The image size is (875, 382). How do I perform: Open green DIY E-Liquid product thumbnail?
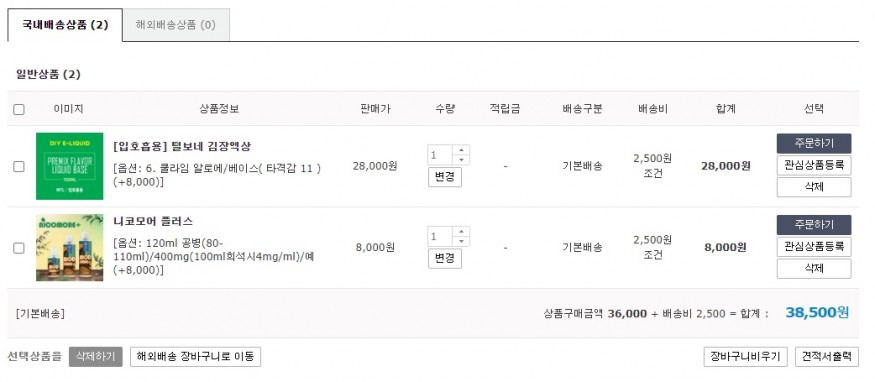pyautogui.click(x=70, y=166)
